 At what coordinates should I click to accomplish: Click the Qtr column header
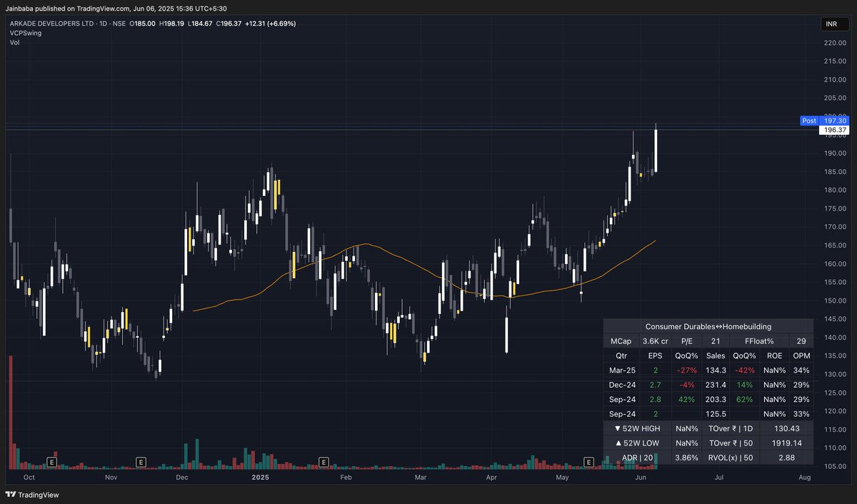click(621, 356)
